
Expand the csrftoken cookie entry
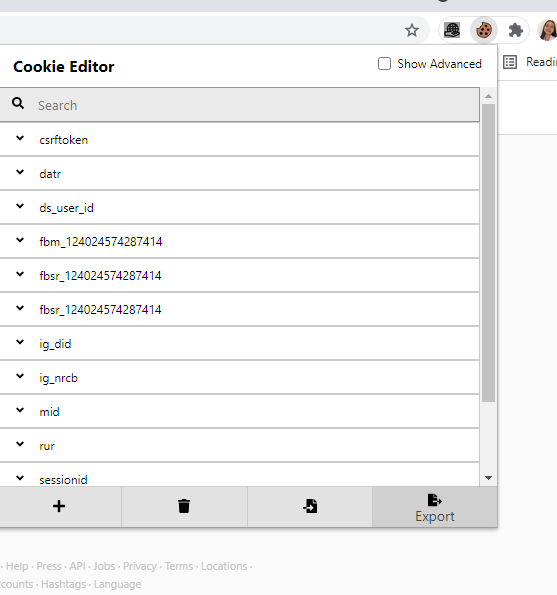tap(239, 139)
